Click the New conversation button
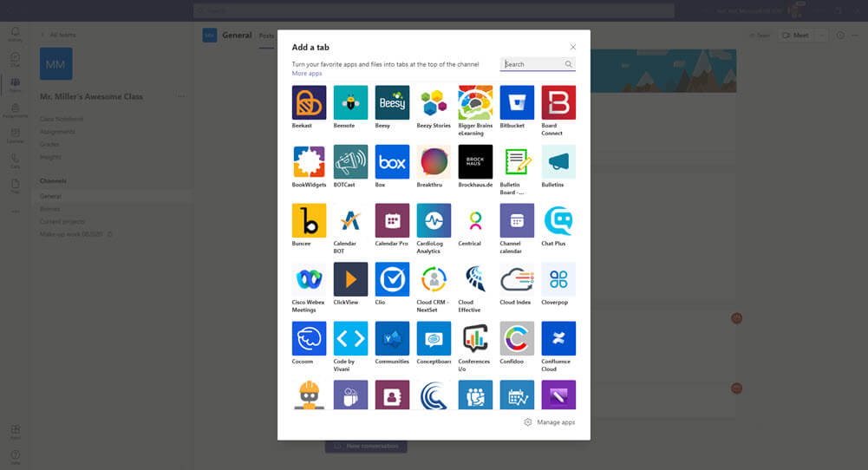868x470 pixels. coord(366,447)
